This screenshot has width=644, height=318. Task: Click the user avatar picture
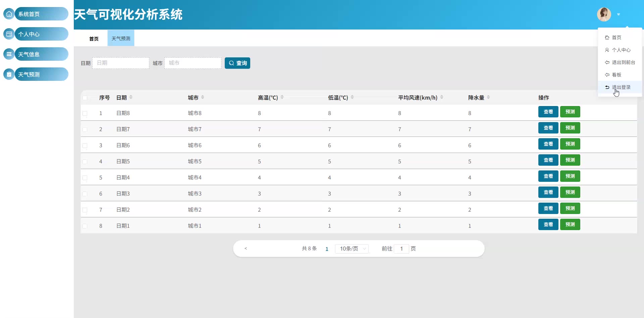tap(604, 14)
